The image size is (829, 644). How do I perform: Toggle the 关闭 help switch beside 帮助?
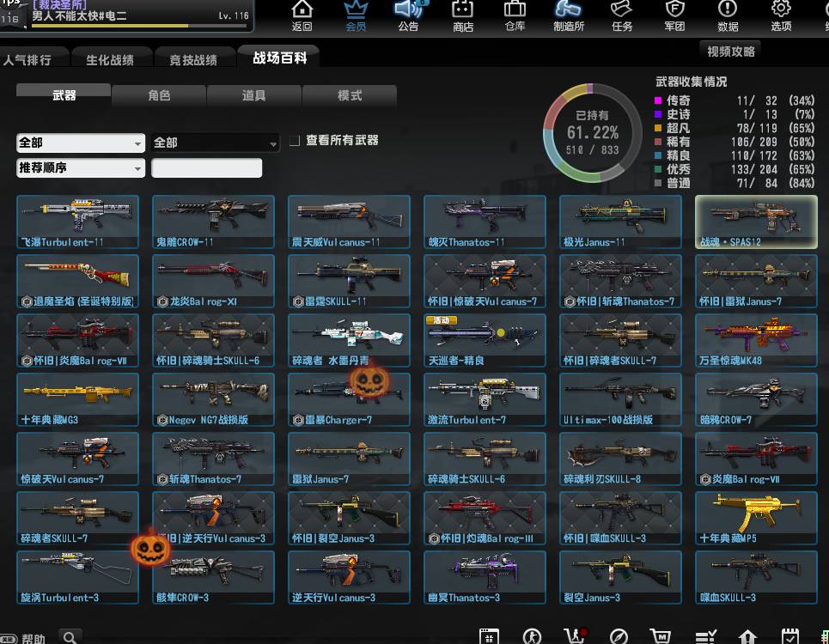(9, 638)
